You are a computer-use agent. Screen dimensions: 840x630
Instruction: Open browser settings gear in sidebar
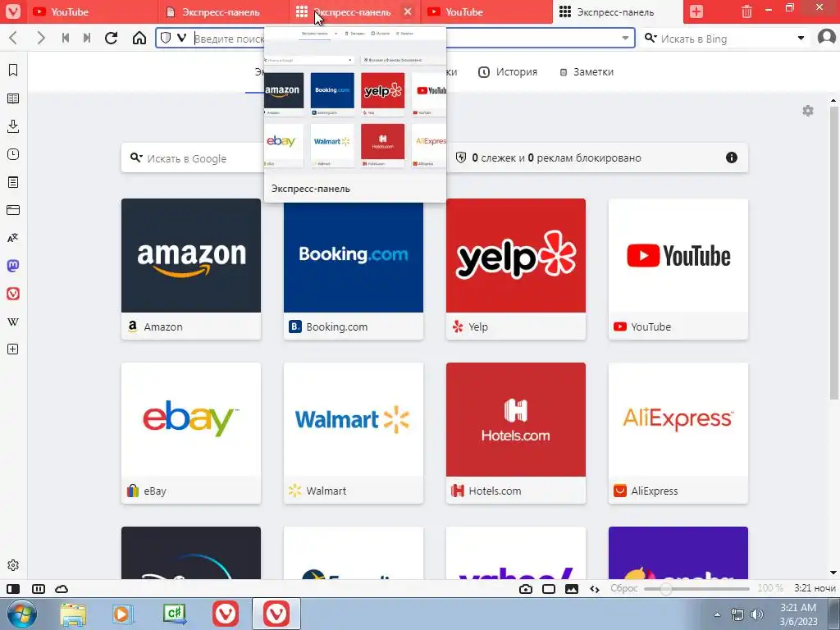coord(13,565)
